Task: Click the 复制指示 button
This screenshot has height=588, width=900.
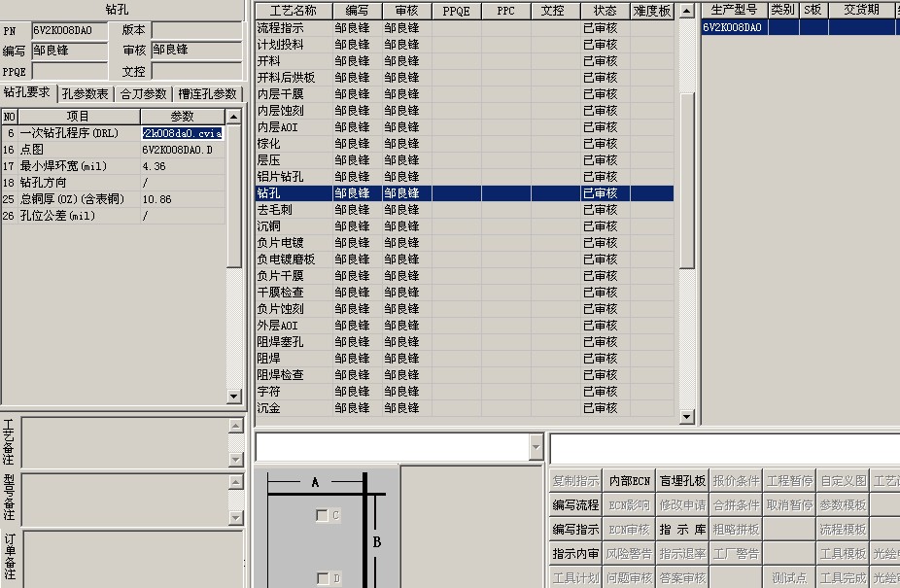Action: 575,481
